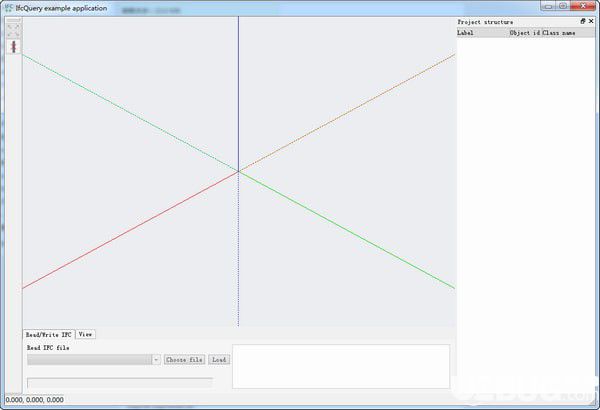Click the Read IFC file label
Screen dimensions: 600x410
pyautogui.click(x=48, y=348)
